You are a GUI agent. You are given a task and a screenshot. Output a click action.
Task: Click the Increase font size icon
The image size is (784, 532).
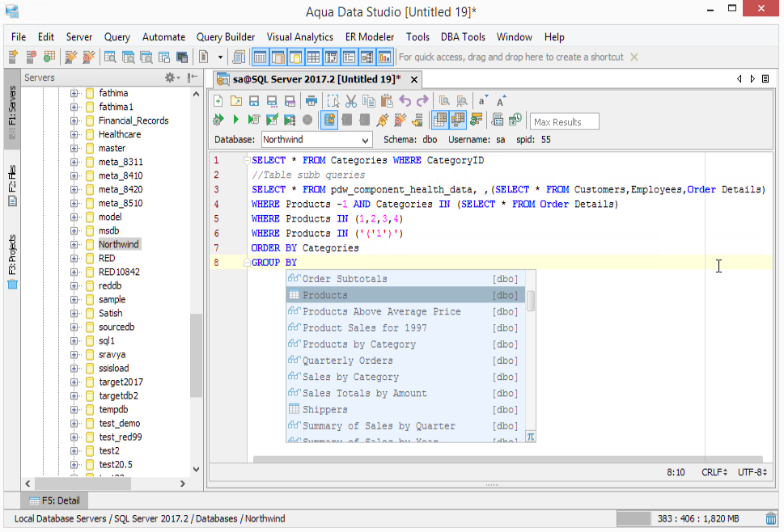coord(501,101)
